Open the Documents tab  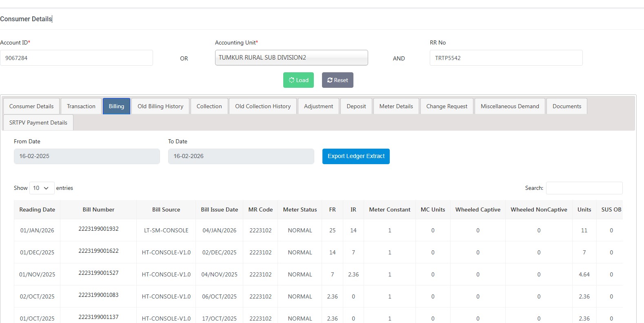(566, 106)
